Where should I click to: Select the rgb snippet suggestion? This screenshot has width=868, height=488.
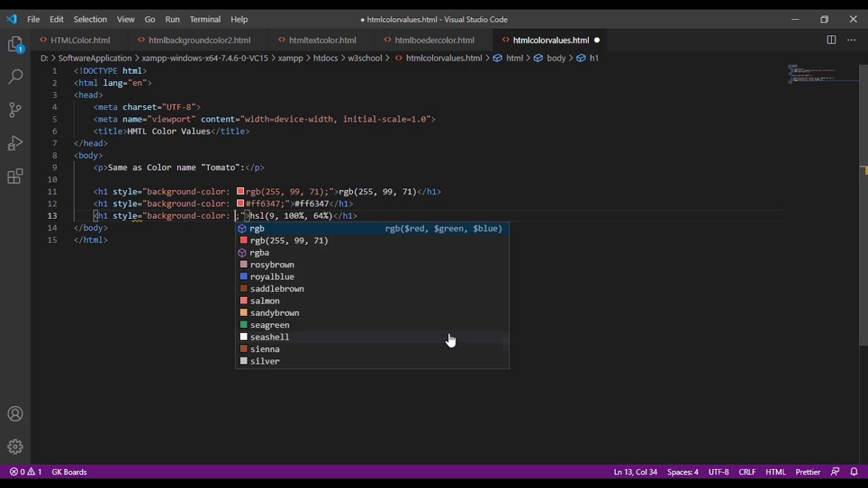[372, 228]
